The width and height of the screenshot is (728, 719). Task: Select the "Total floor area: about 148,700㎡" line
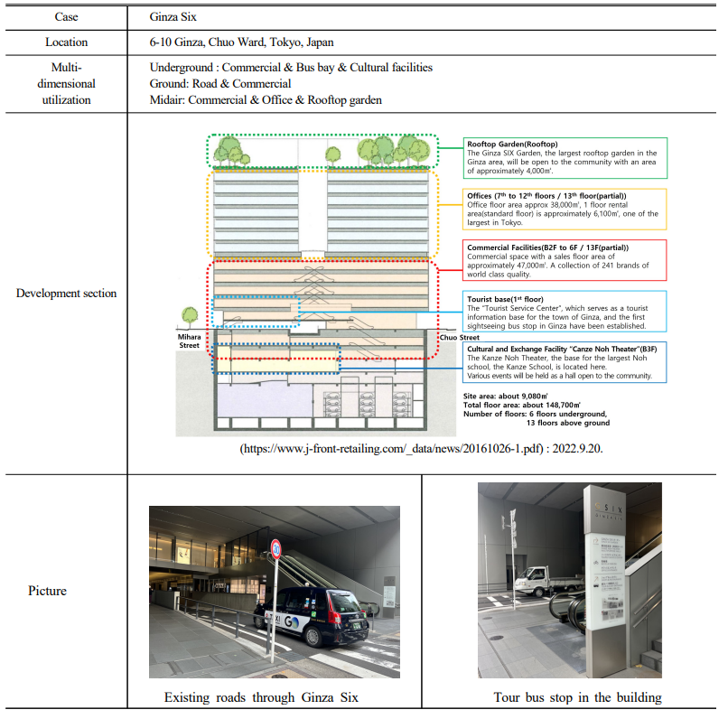point(522,406)
